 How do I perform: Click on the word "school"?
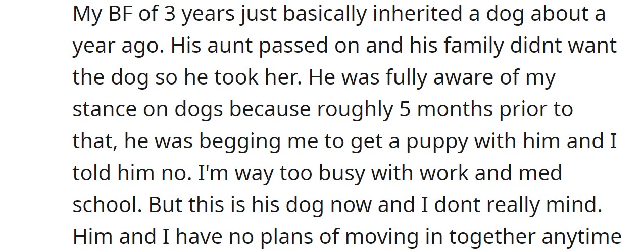[106, 204]
